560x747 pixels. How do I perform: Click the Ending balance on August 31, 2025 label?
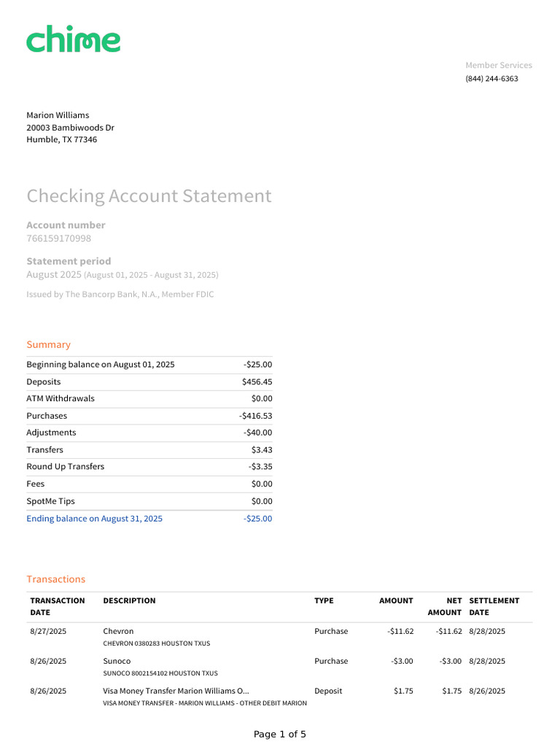pyautogui.click(x=94, y=519)
